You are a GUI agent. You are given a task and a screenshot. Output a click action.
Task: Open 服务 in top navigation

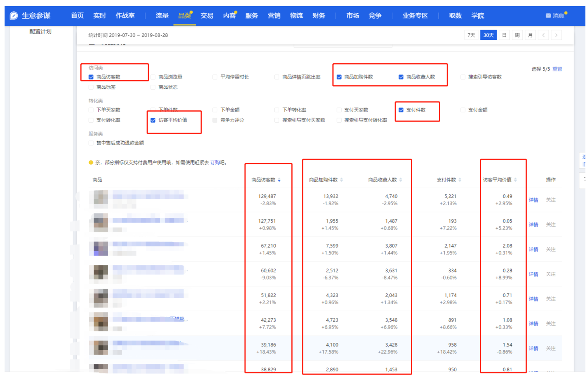tap(252, 15)
